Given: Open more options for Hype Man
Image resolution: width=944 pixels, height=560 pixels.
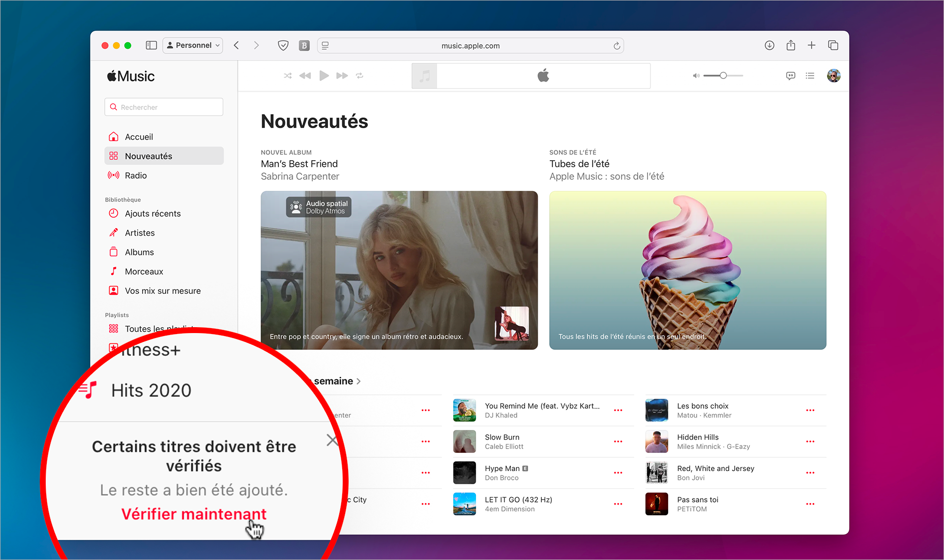Looking at the screenshot, I should tap(618, 473).
